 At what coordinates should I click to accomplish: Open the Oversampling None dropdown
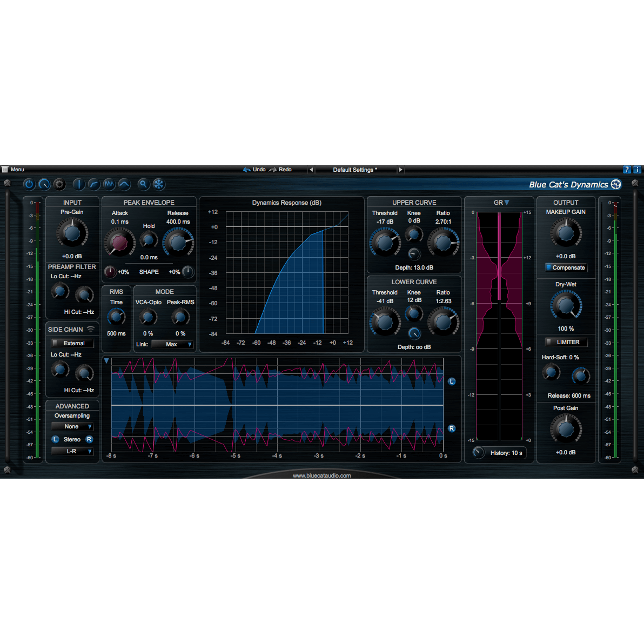pos(72,426)
